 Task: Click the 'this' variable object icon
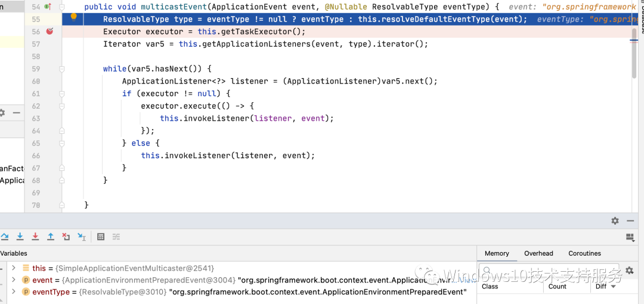(x=26, y=268)
